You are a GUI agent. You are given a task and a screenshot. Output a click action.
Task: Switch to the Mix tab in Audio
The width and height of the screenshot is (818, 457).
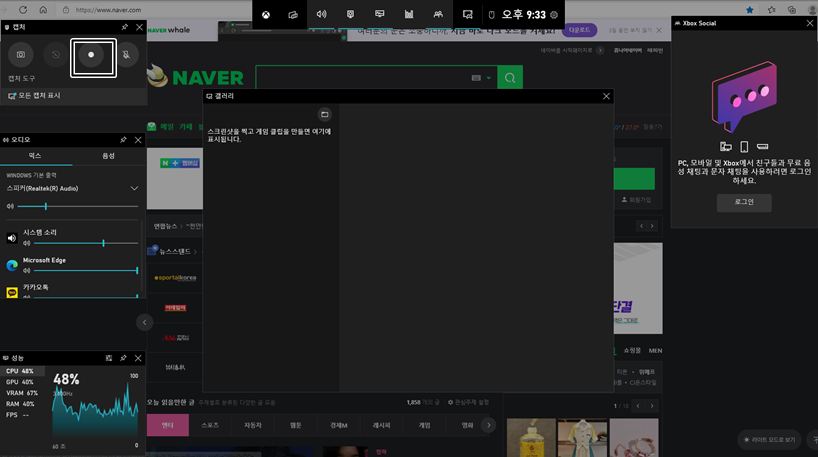pyautogui.click(x=35, y=156)
